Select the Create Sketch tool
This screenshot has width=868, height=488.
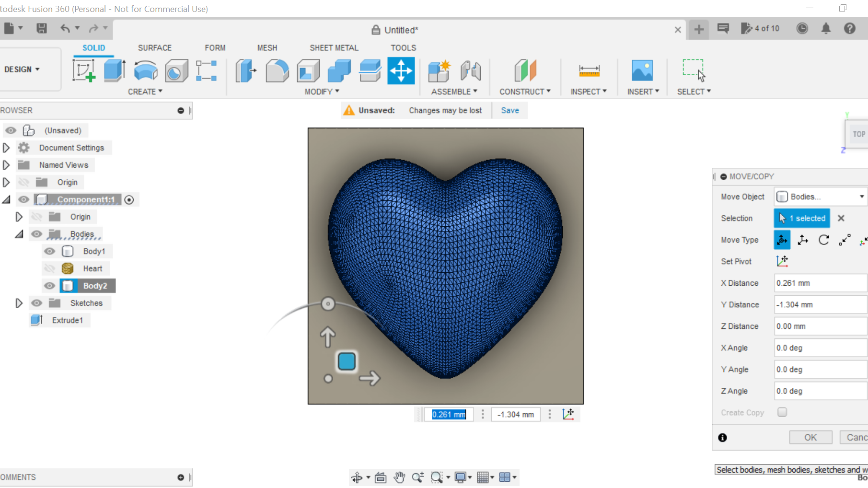coord(84,70)
